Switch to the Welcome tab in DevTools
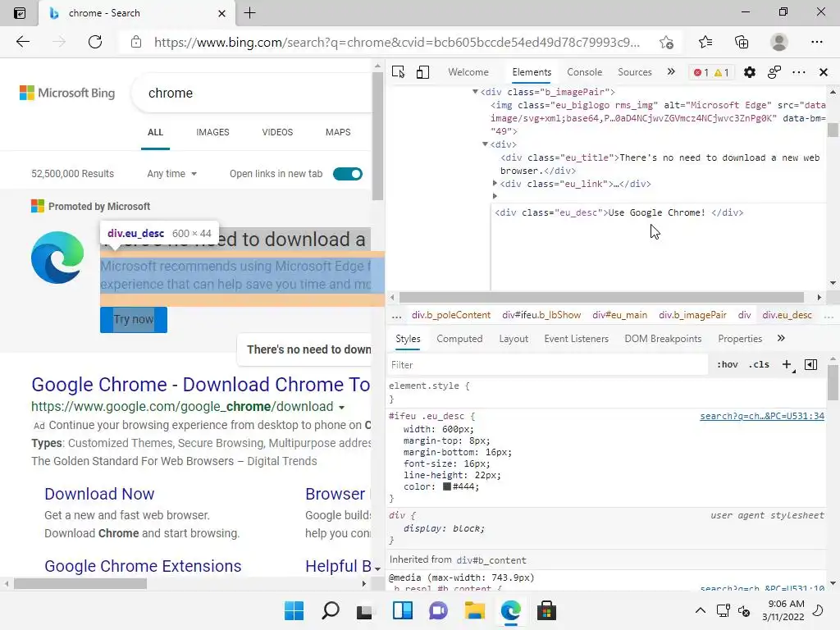The image size is (840, 630). (468, 72)
